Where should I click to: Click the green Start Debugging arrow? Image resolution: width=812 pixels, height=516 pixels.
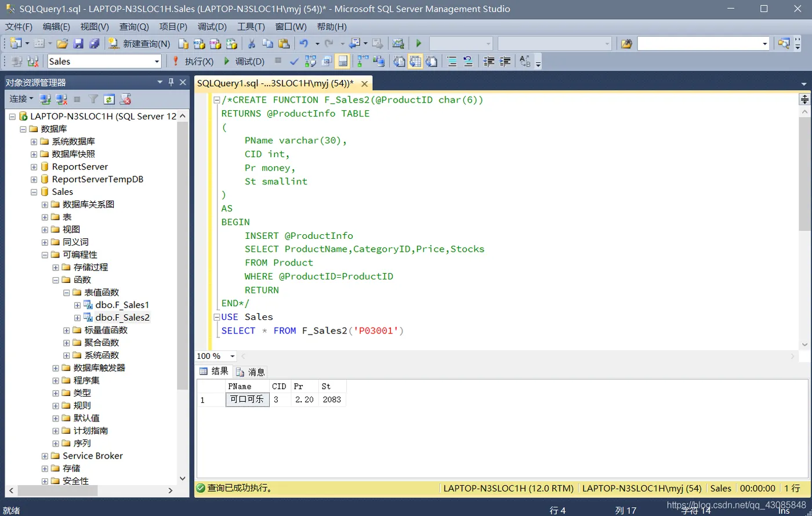point(418,43)
